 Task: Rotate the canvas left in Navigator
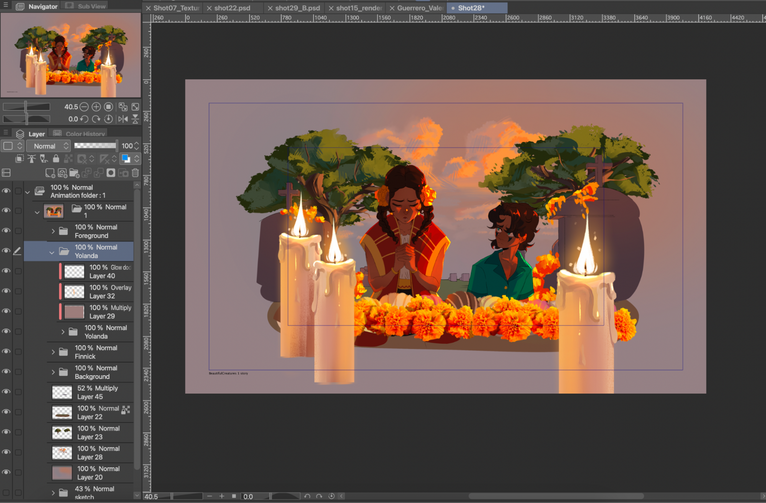click(x=84, y=119)
